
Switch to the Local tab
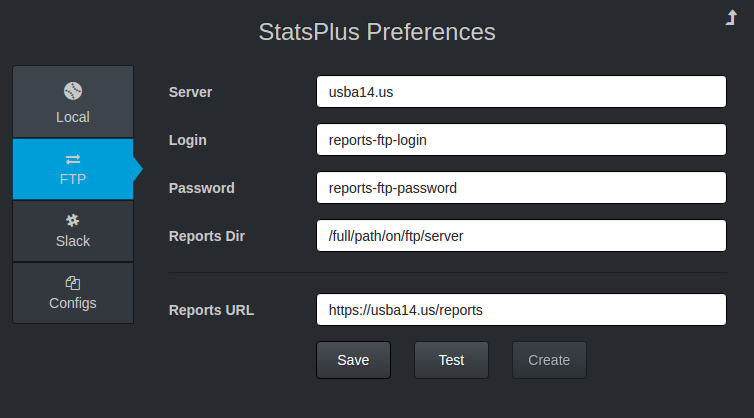pos(72,102)
